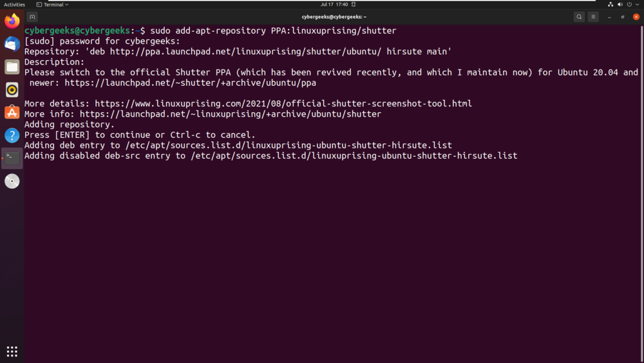Open Ubuntu Software store
The image size is (644, 363).
12,113
